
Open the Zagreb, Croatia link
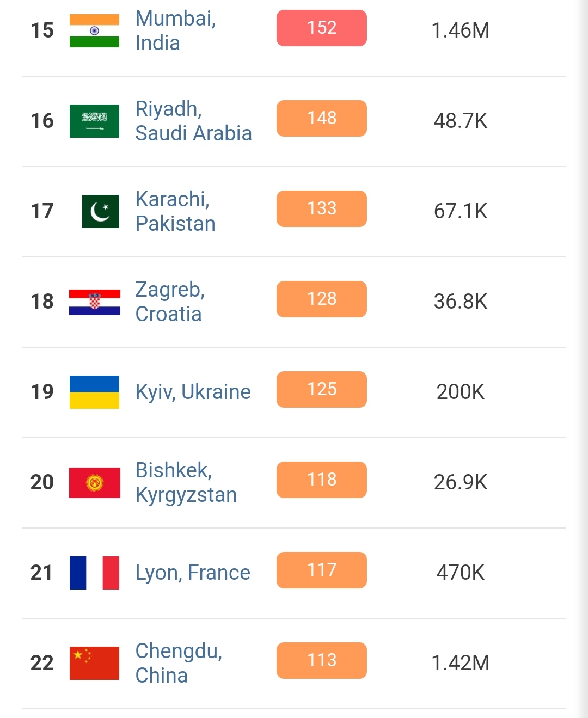click(x=170, y=302)
